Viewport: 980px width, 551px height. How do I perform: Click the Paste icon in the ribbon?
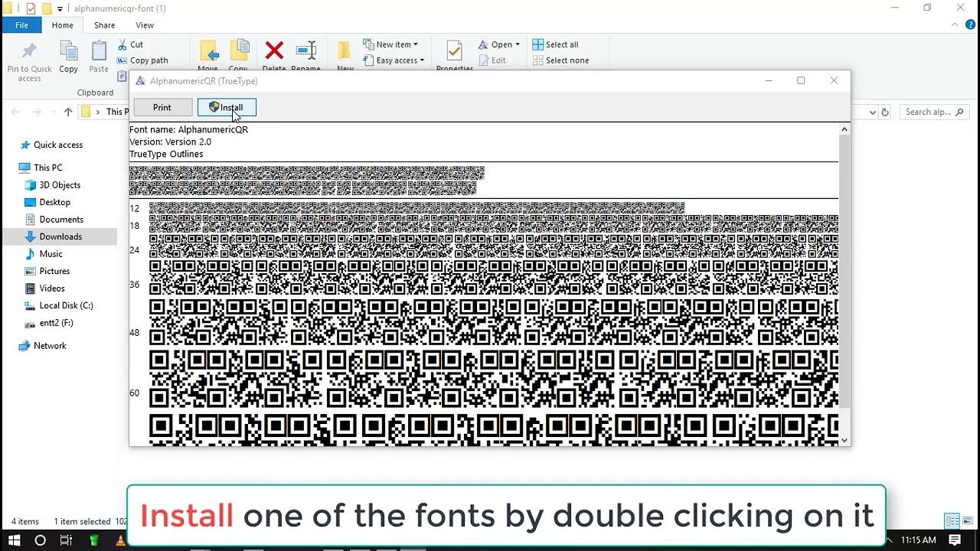pos(99,52)
